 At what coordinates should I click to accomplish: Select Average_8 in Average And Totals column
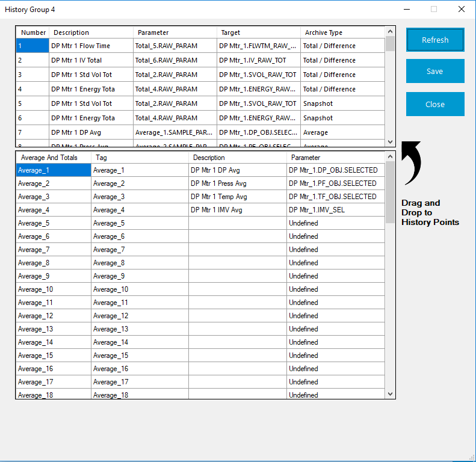[x=54, y=263]
